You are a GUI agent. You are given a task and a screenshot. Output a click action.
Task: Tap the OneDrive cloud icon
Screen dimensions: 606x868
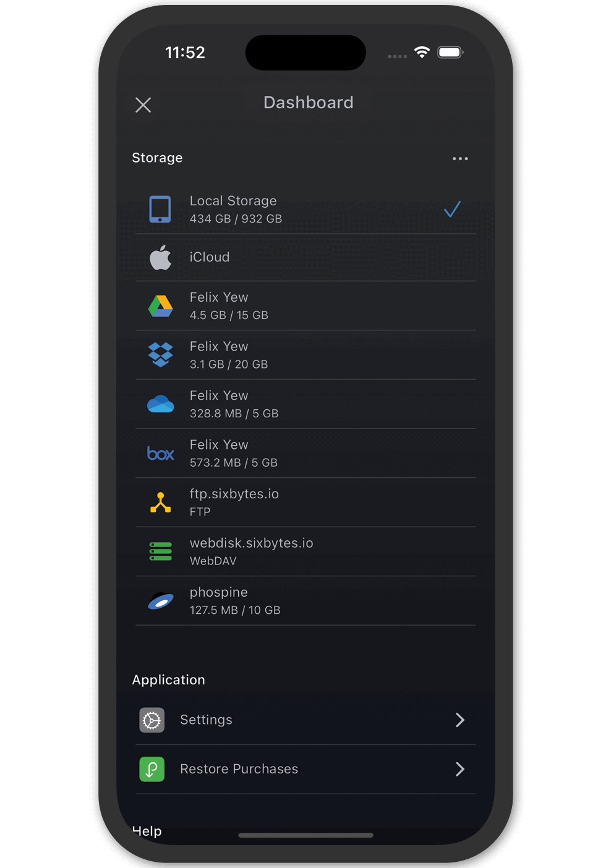(x=160, y=404)
